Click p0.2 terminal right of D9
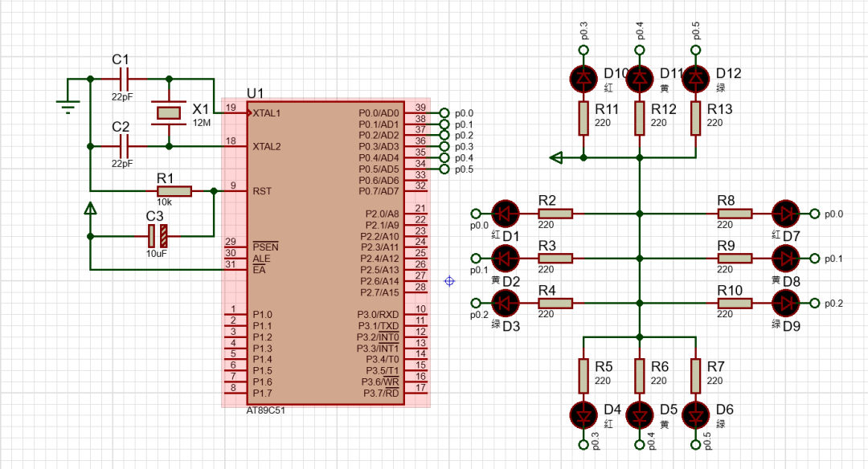The width and height of the screenshot is (868, 469). (x=814, y=303)
